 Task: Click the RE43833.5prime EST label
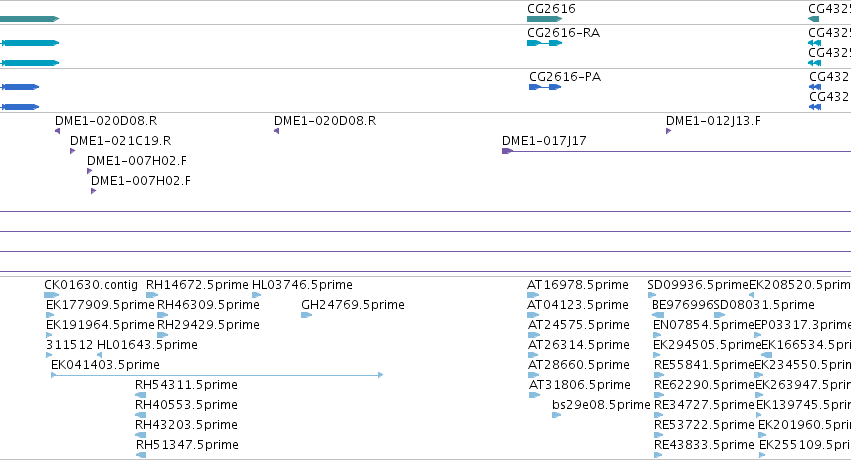tap(704, 445)
